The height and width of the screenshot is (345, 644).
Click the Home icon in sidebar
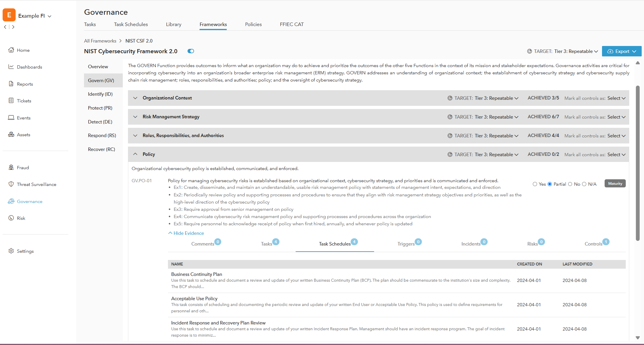tap(11, 50)
